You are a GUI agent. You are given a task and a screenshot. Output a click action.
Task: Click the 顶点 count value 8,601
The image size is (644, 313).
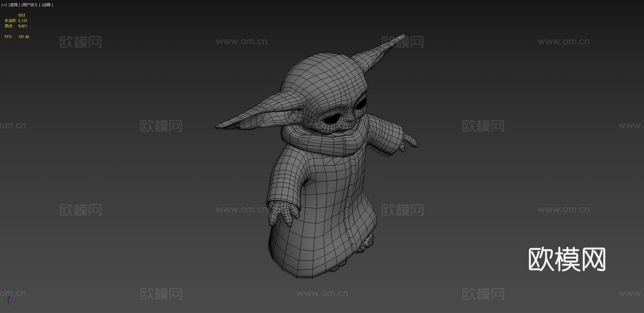pyautogui.click(x=23, y=26)
